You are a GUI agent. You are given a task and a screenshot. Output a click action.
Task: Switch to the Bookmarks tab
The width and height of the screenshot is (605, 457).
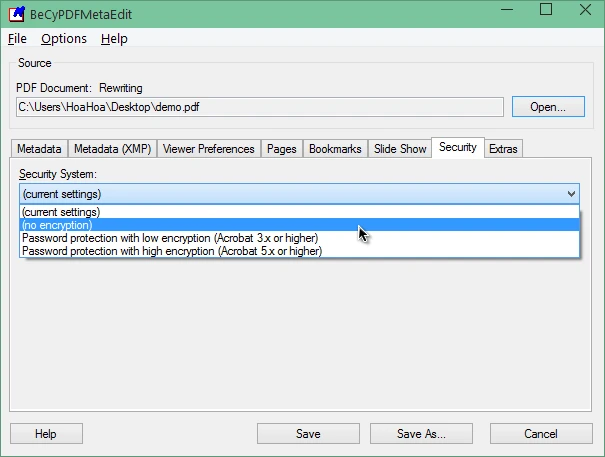click(x=335, y=149)
